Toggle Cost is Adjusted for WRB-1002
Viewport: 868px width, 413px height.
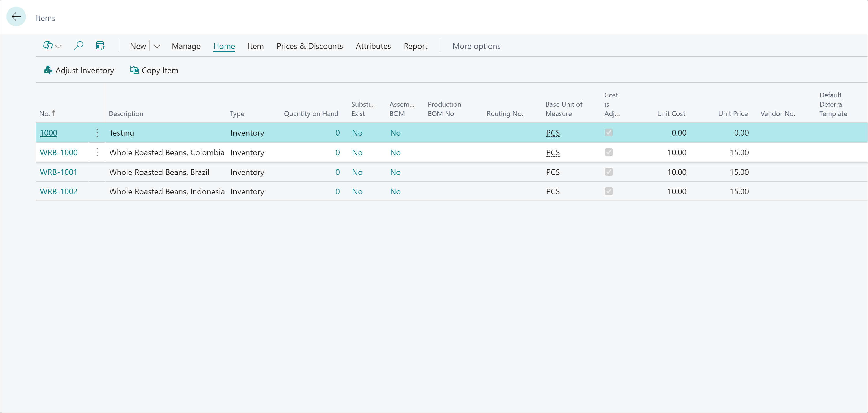(609, 191)
